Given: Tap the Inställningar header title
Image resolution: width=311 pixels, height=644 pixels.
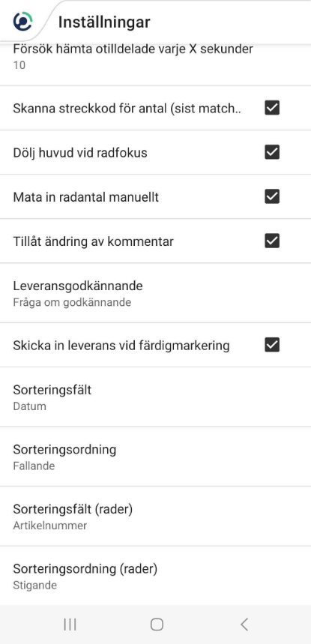Looking at the screenshot, I should point(104,22).
